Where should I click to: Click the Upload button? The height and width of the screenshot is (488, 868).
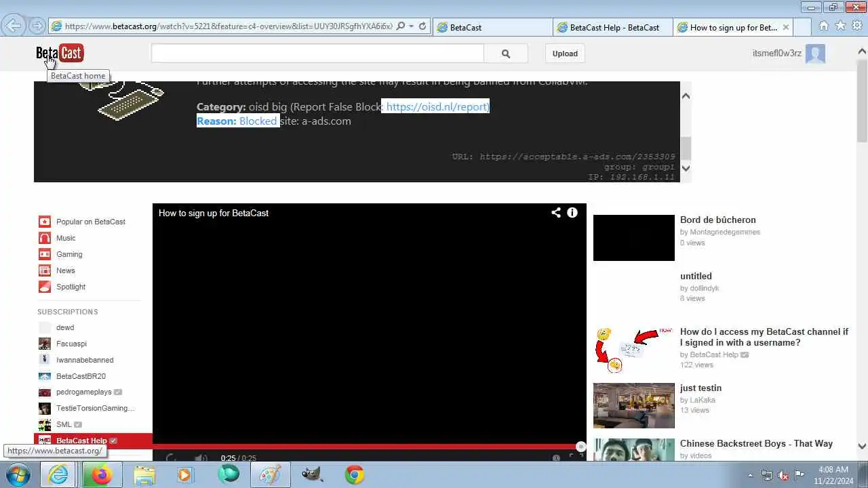coord(565,54)
